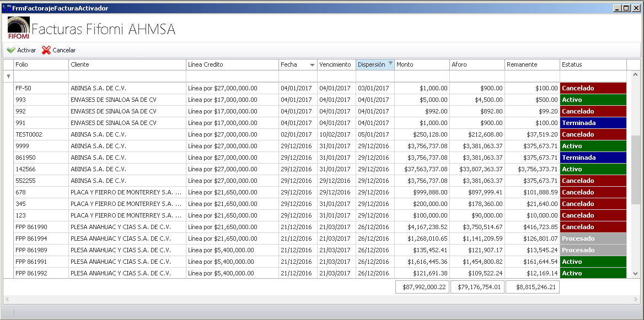
Task: Select the Aforo total $79,176,754.01
Action: (477, 287)
